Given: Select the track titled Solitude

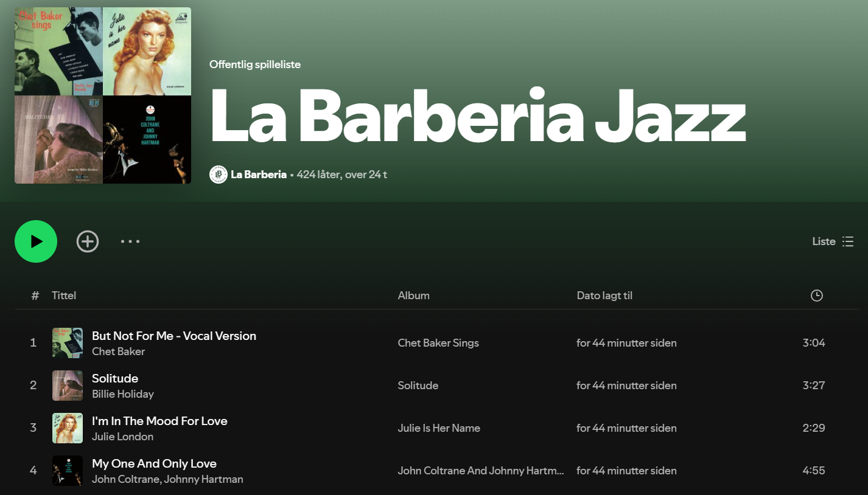Looking at the screenshot, I should point(115,378).
